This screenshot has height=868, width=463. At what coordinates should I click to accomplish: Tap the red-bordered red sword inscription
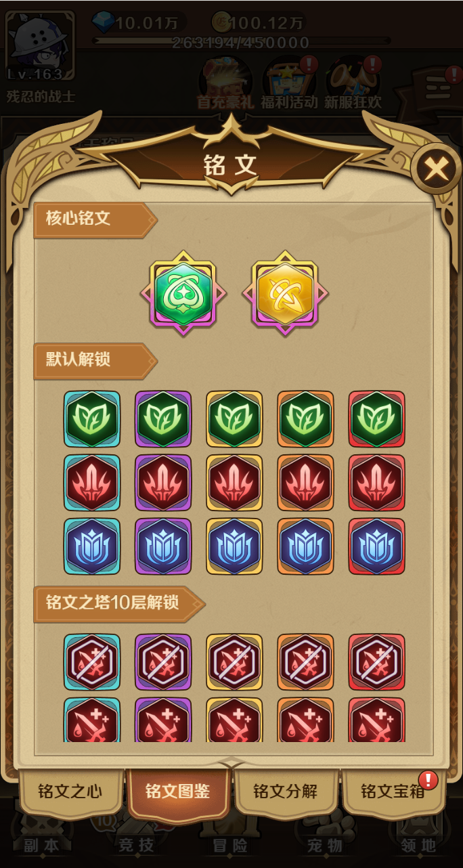[377, 483]
